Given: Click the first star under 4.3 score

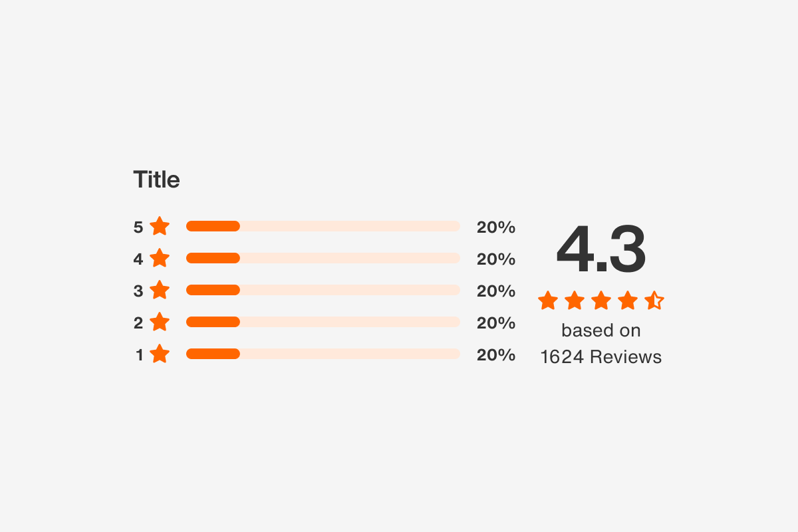Looking at the screenshot, I should tap(548, 301).
